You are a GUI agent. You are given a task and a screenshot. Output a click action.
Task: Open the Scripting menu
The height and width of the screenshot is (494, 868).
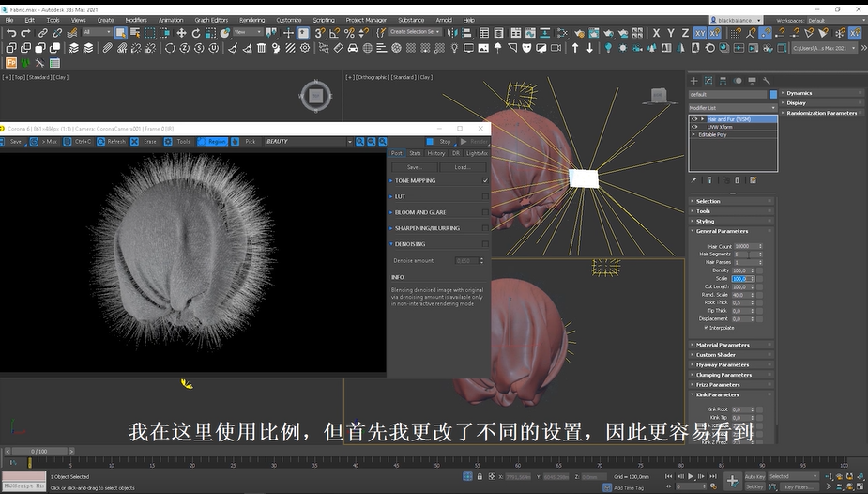pyautogui.click(x=324, y=20)
